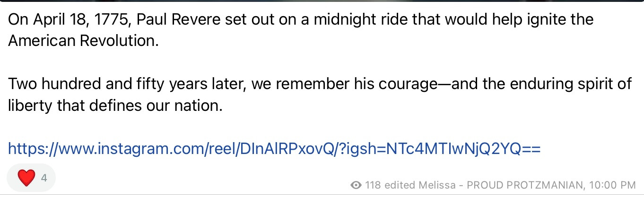Click the 'edited' label on the message
Image resolution: width=644 pixels, height=199 pixels.
click(400, 185)
